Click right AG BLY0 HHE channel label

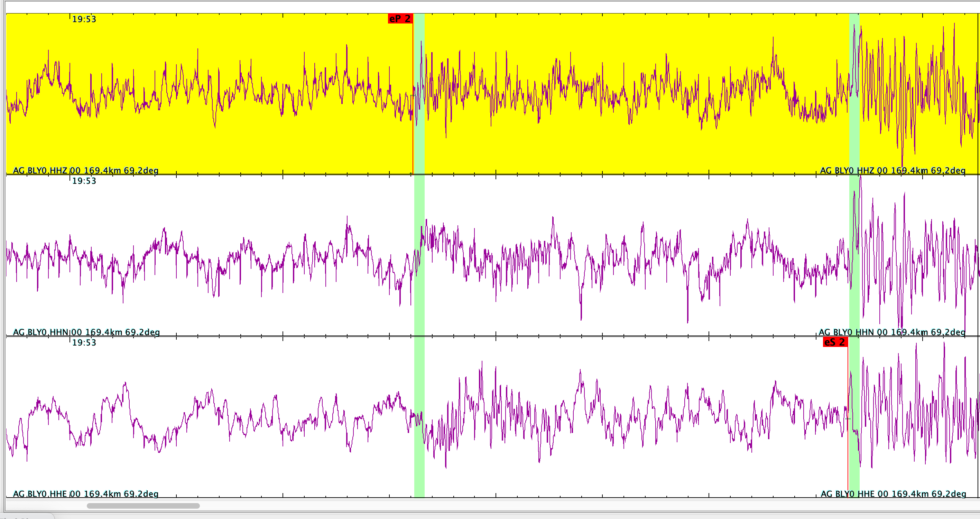[893, 493]
